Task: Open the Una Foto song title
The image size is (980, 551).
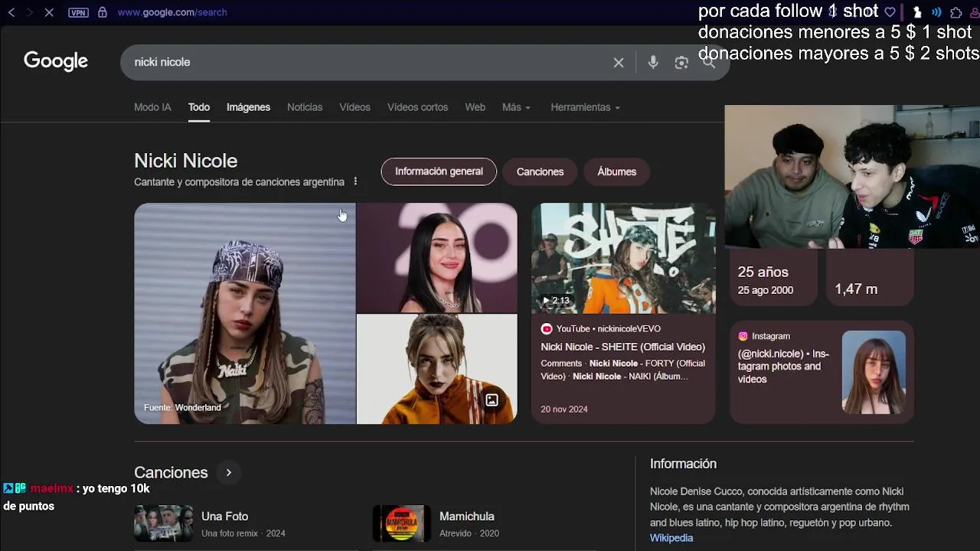Action: point(224,517)
